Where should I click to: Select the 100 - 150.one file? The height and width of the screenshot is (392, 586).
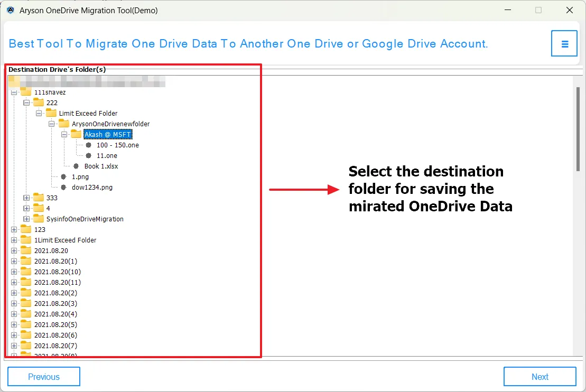click(117, 145)
